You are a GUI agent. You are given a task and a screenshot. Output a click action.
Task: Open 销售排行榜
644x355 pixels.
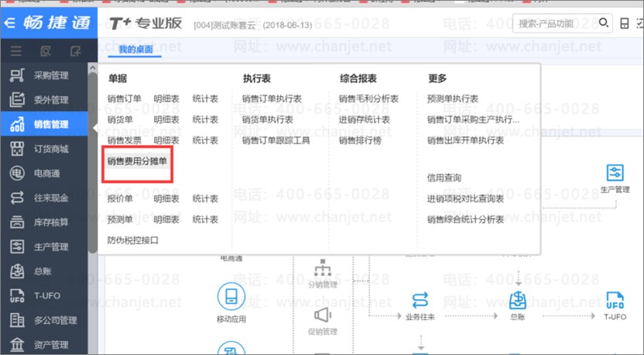(x=360, y=140)
